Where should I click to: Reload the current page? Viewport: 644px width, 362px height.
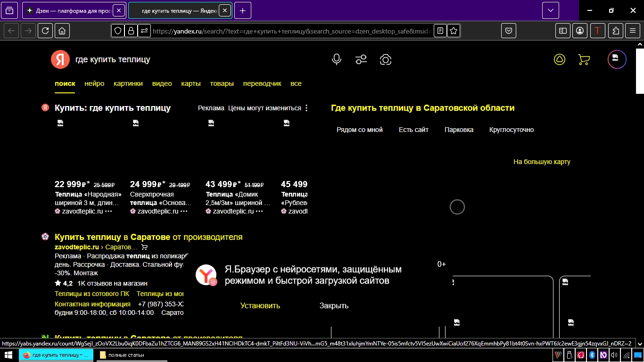[x=45, y=31]
